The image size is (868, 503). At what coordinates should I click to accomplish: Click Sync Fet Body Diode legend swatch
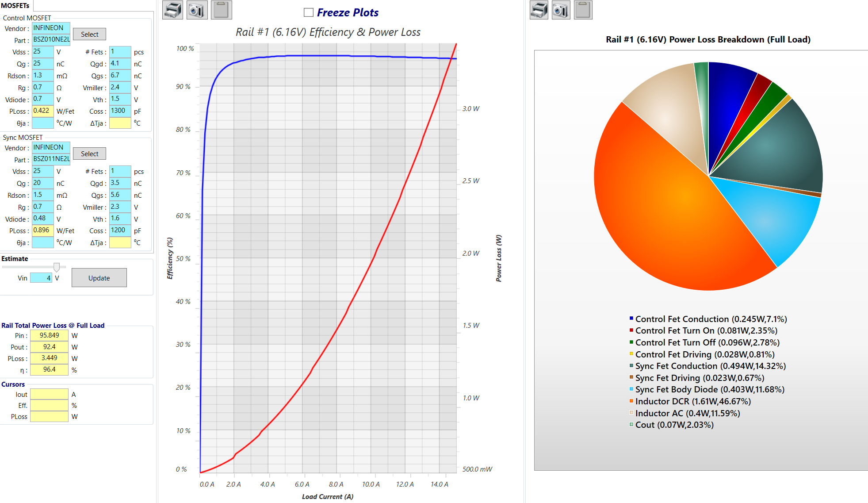(x=631, y=389)
